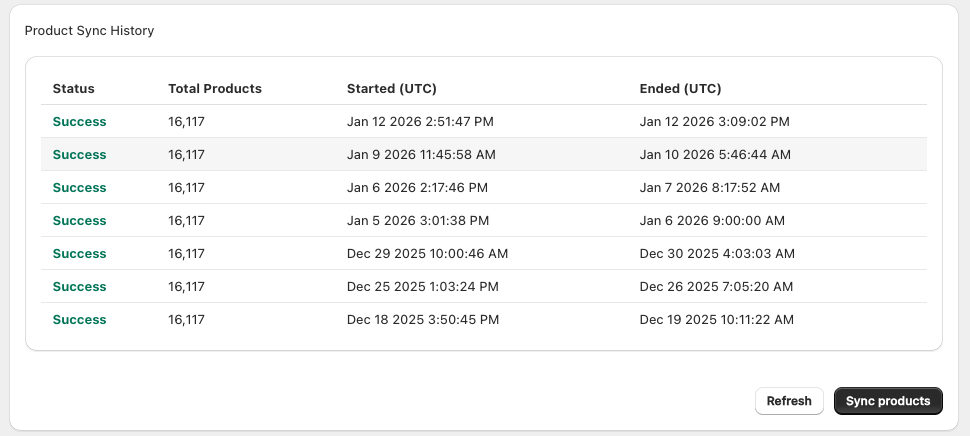
Task: Click the Started (UTC) column header
Action: pyautogui.click(x=392, y=88)
